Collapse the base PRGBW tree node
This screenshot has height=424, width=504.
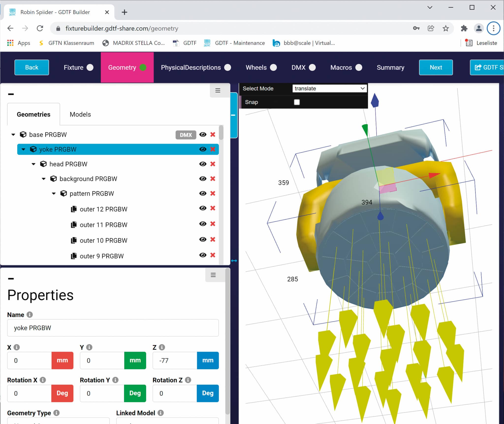tap(13, 135)
